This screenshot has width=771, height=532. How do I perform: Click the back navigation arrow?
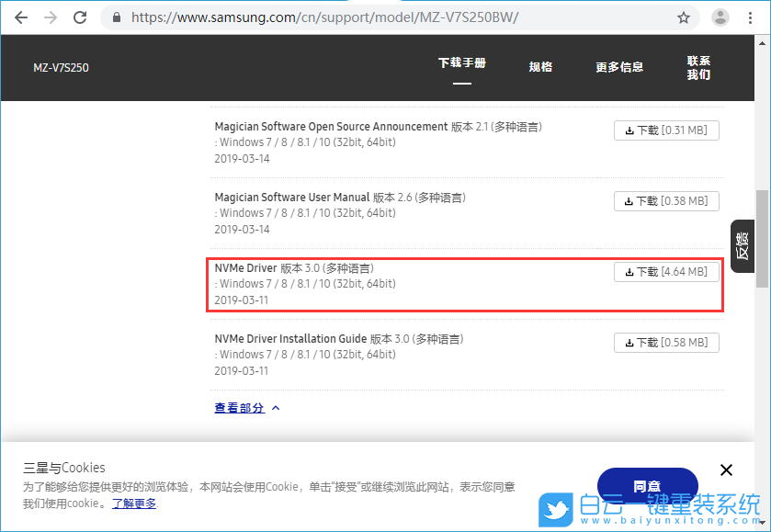(20, 17)
